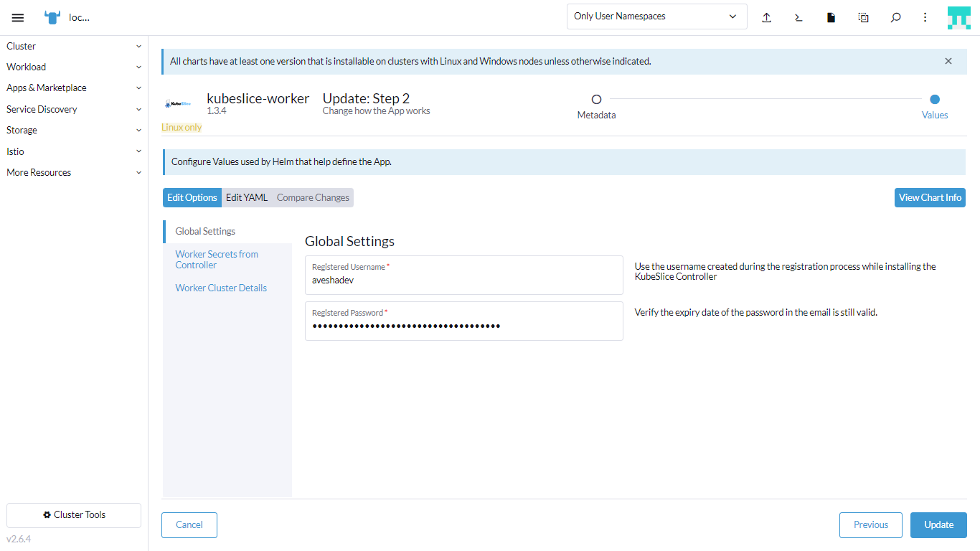Open the vertical three-dot more menu

(x=925, y=17)
